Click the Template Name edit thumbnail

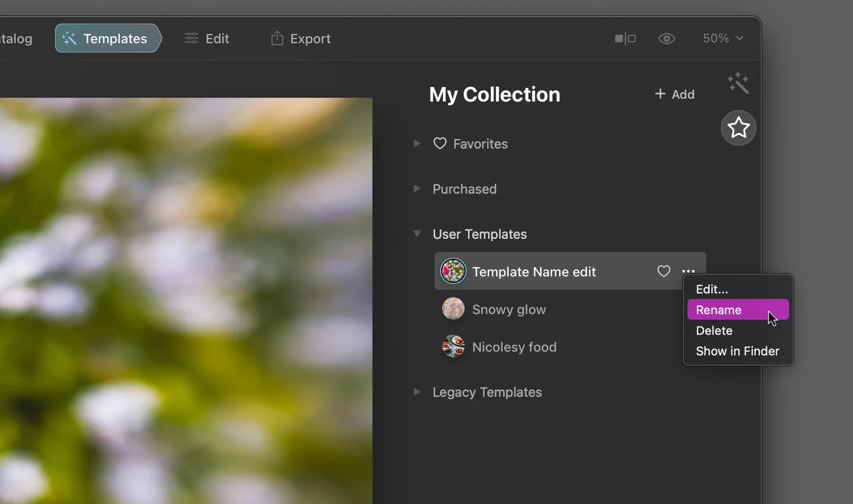[453, 271]
